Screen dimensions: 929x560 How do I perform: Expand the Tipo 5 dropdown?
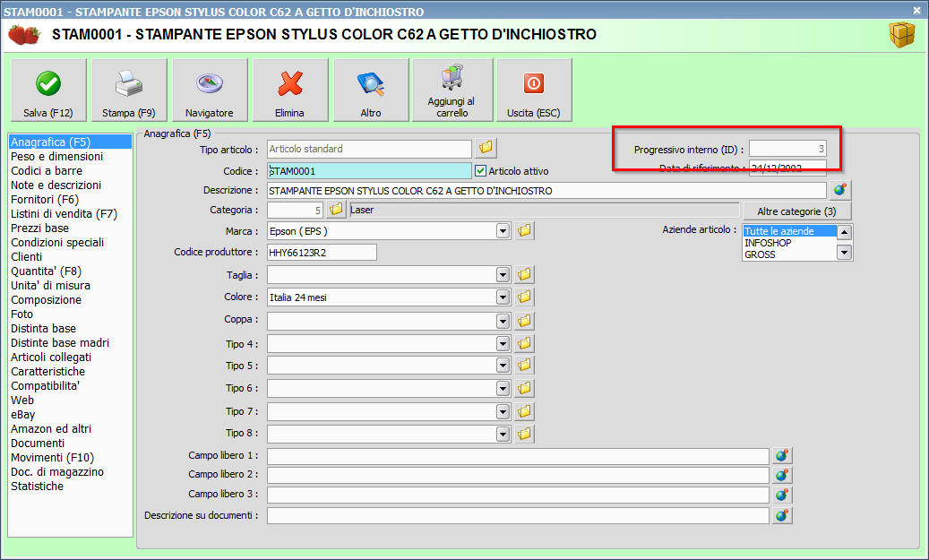(503, 366)
